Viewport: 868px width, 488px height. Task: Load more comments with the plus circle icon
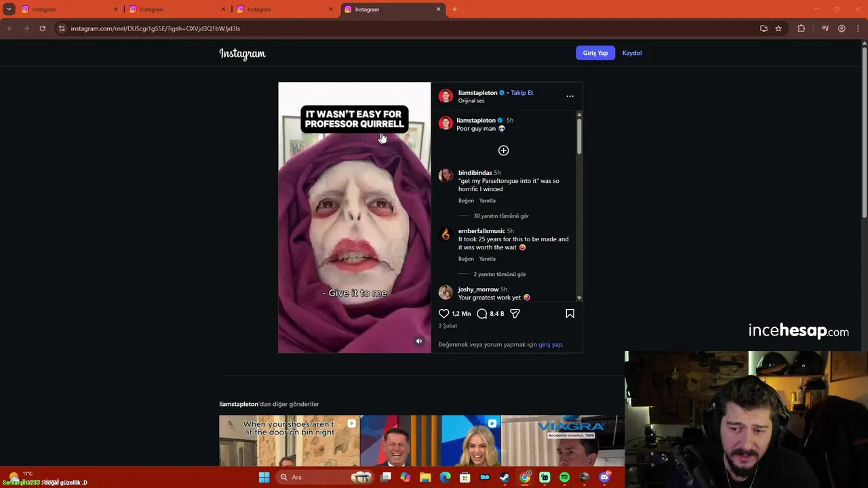pos(503,150)
